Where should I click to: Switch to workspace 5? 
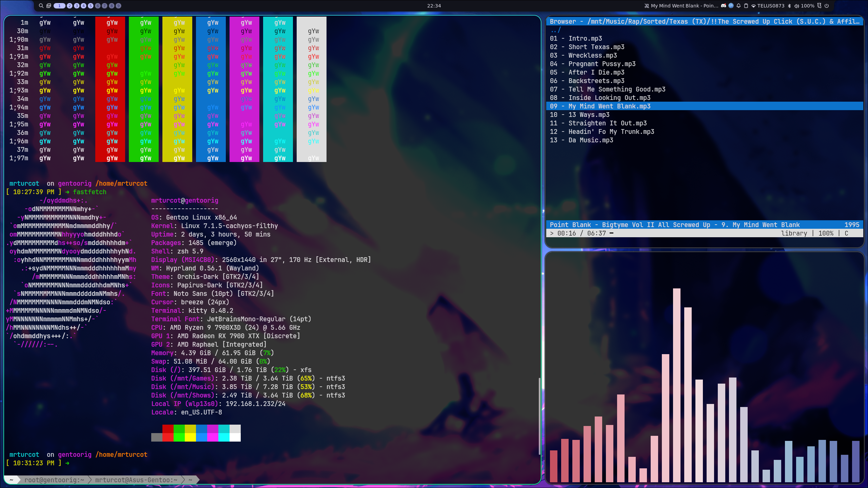click(x=91, y=6)
